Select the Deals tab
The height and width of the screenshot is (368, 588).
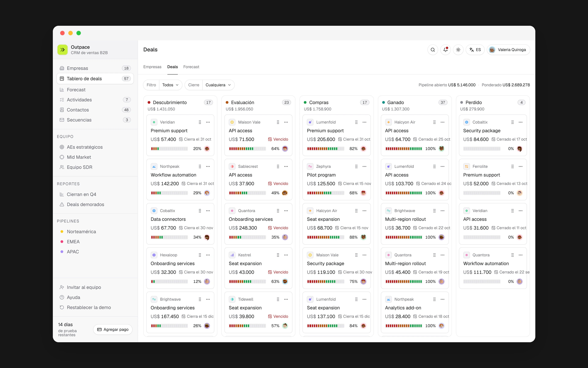pos(173,67)
